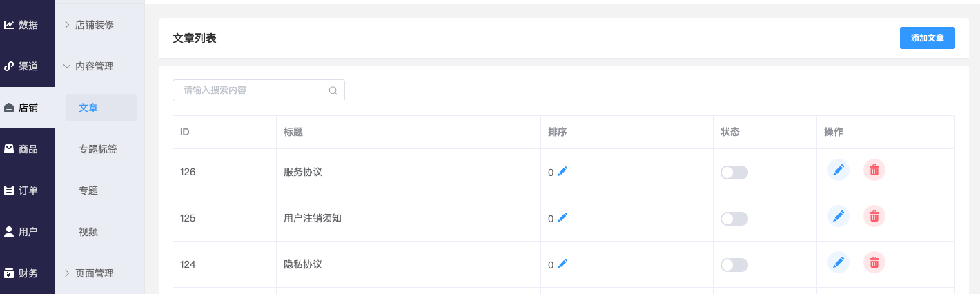Edit article 126 服务协议 with the pencil button
This screenshot has height=294, width=980.
[839, 170]
